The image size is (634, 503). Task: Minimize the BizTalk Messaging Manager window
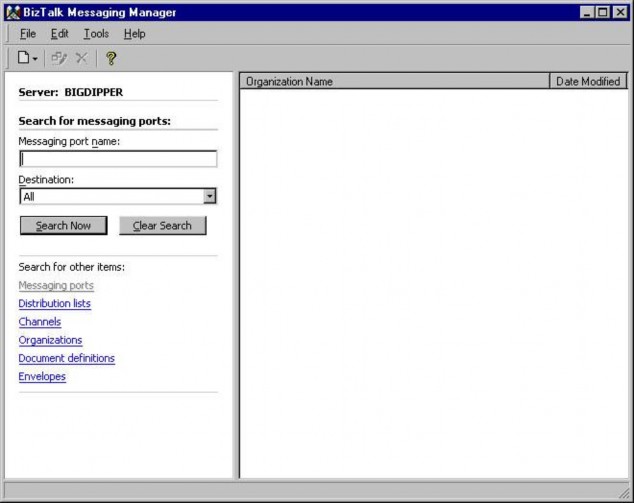click(587, 13)
